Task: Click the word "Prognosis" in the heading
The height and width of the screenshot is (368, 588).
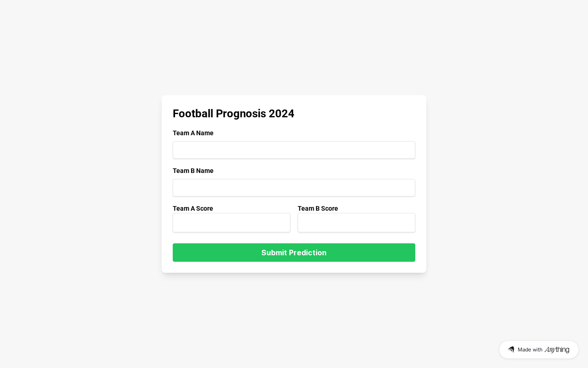Action: [x=241, y=114]
